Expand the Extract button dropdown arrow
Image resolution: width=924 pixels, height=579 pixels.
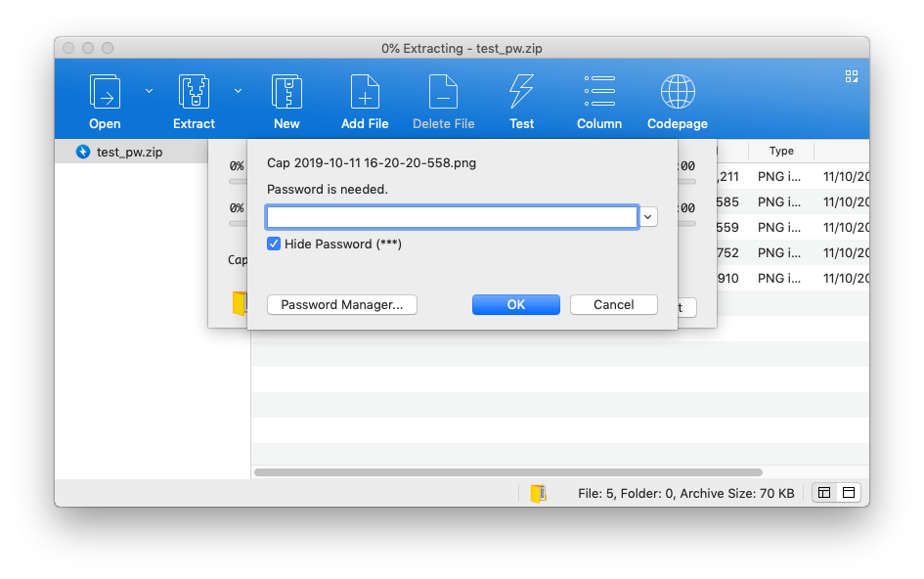(x=238, y=91)
